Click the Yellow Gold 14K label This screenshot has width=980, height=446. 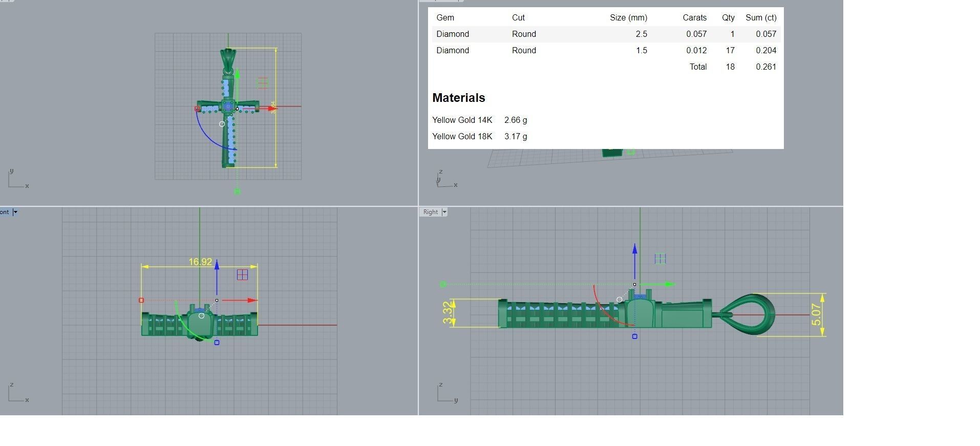point(462,120)
